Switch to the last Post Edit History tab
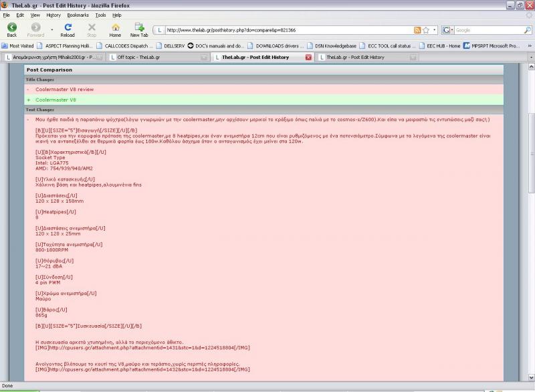 coord(367,58)
